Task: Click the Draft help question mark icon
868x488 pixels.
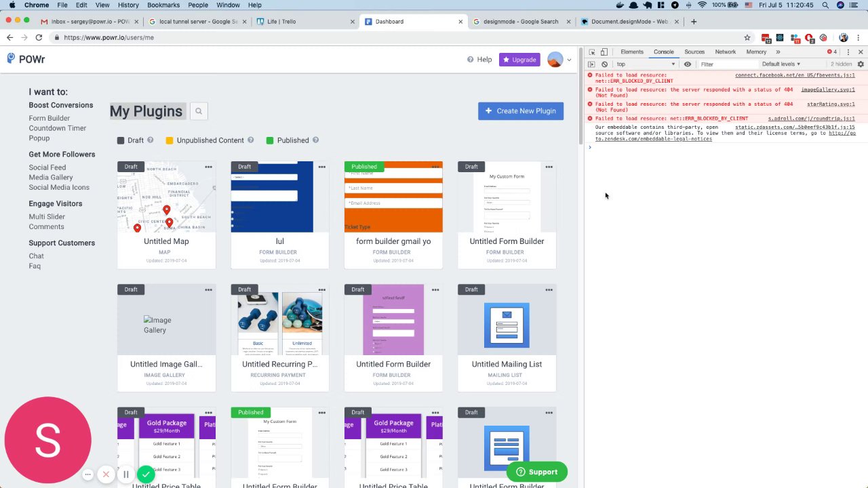Action: click(x=151, y=140)
